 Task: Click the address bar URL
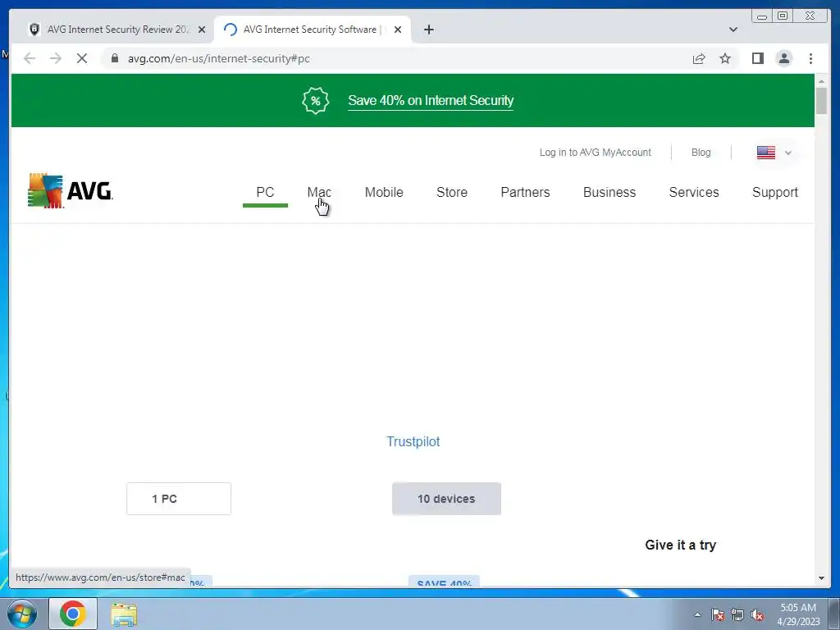click(218, 58)
